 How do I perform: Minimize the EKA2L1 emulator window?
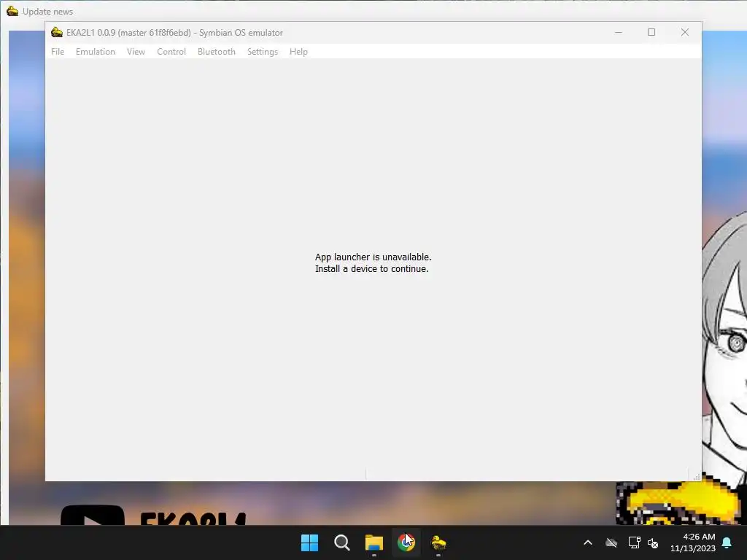click(619, 32)
